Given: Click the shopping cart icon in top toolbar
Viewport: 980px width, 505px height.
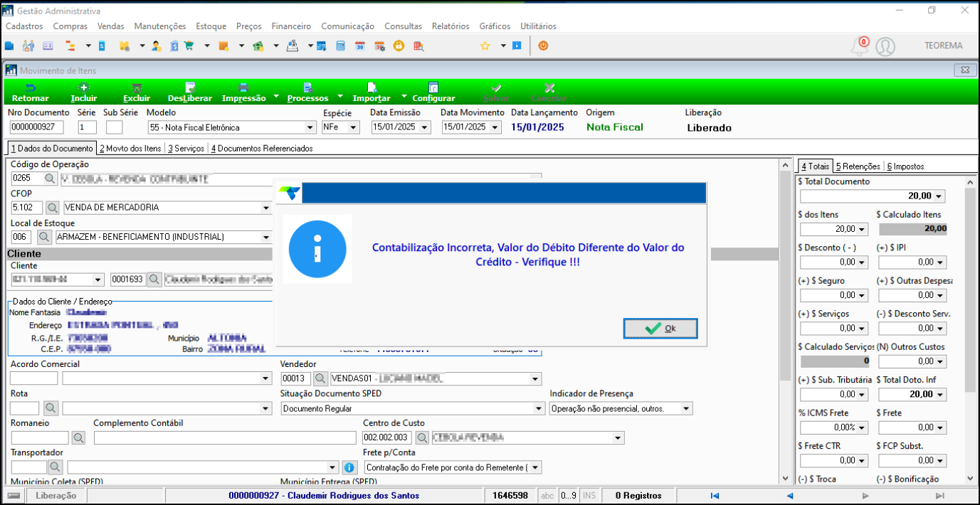Looking at the screenshot, I should pyautogui.click(x=189, y=46).
